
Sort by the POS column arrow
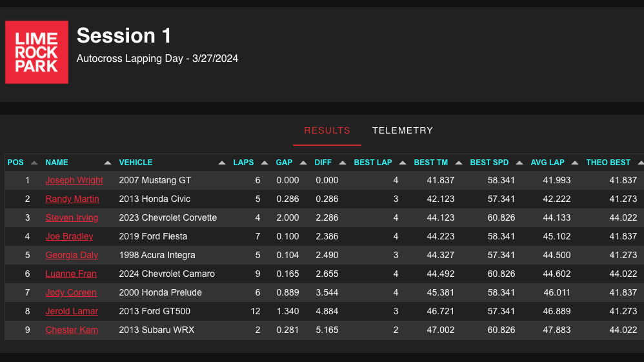[34, 163]
